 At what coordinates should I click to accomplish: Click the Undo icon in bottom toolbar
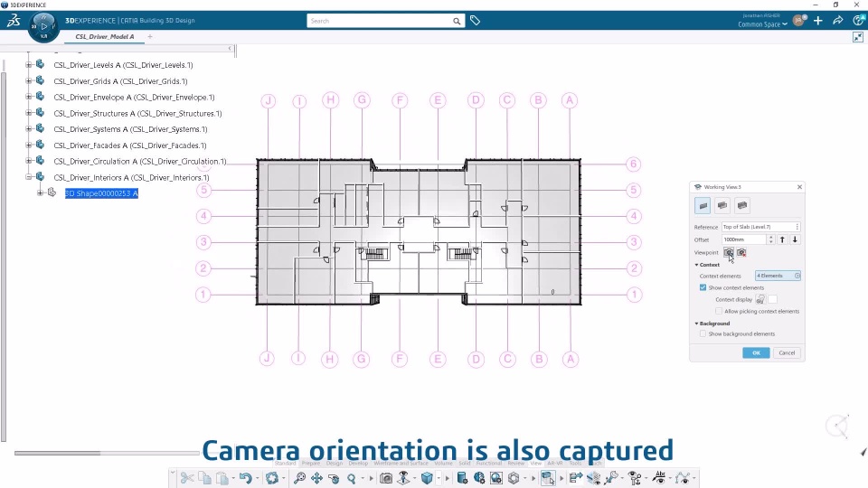coord(245,478)
